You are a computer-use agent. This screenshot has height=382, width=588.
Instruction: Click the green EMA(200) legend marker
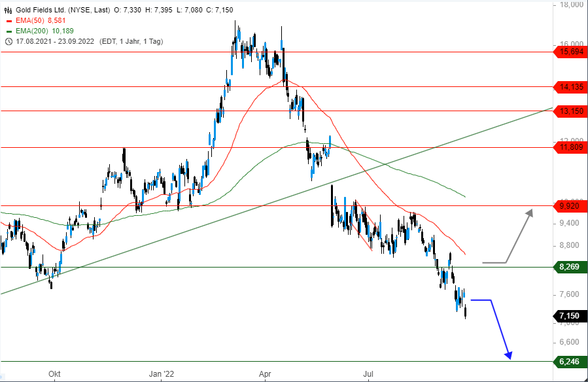(8, 31)
